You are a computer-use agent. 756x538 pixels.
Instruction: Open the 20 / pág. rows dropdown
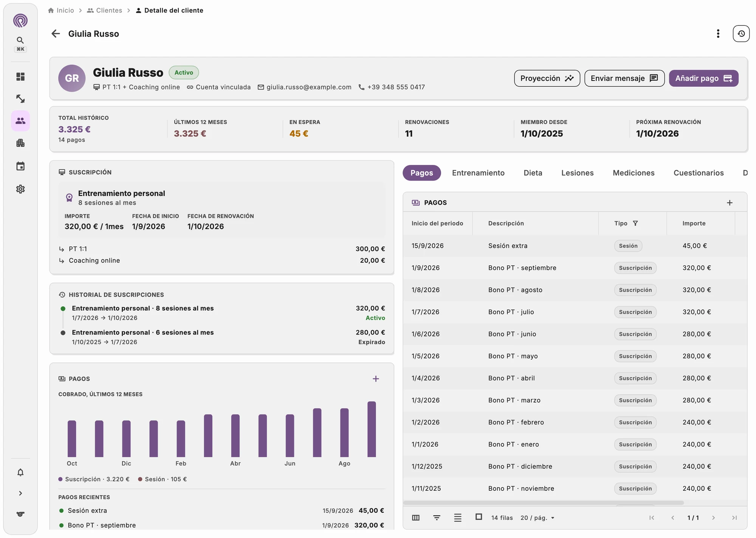click(537, 518)
